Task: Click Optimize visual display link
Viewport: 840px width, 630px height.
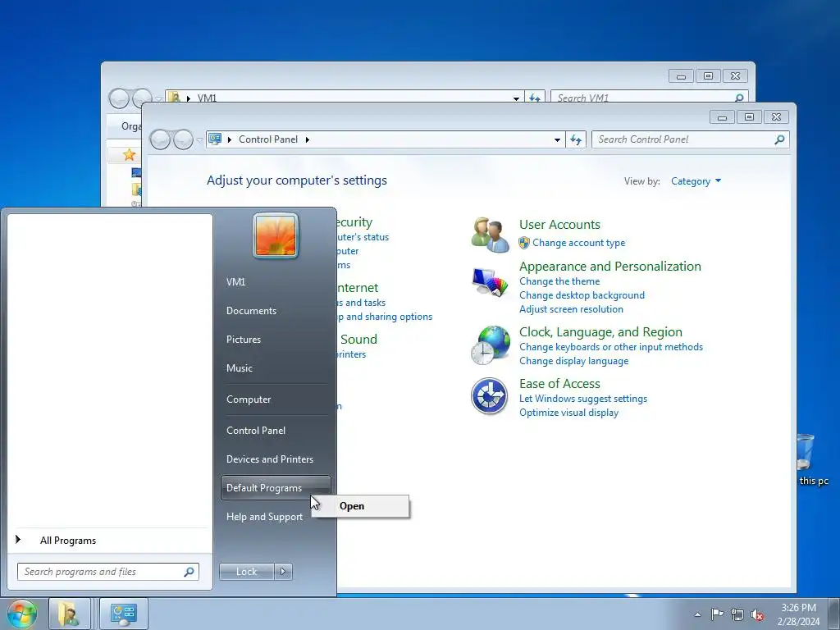Action: coord(568,413)
